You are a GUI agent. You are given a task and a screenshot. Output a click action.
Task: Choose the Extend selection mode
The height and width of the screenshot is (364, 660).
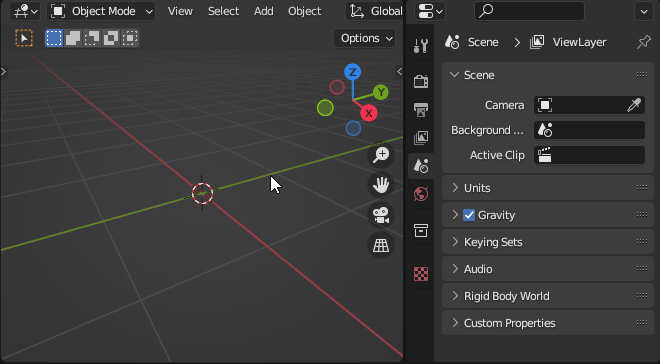[x=73, y=38]
